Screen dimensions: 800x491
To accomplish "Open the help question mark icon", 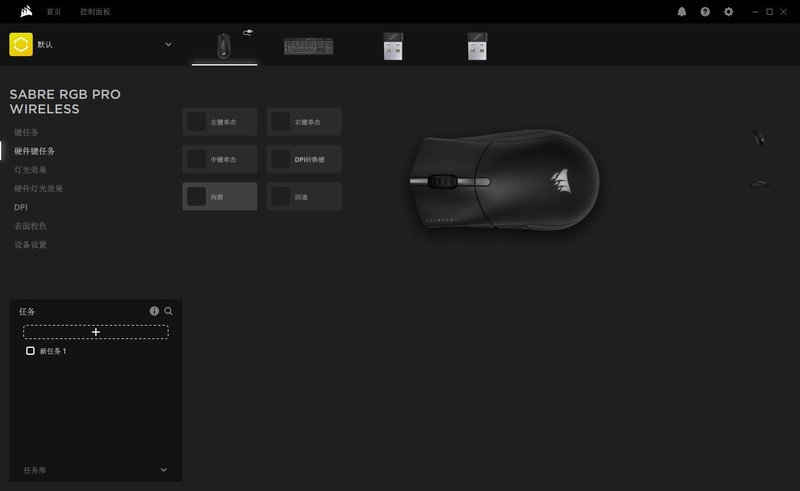I will (705, 12).
